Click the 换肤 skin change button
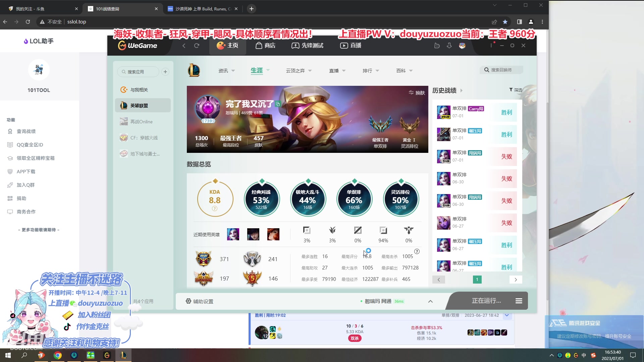 (x=417, y=93)
